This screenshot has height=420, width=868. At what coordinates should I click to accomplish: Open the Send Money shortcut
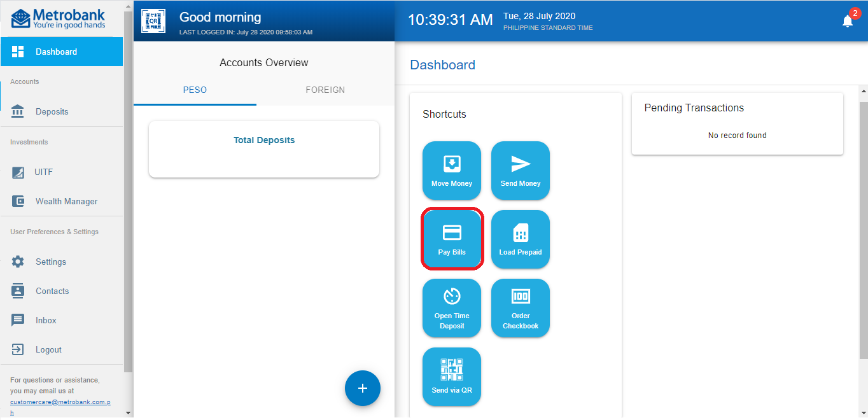click(521, 171)
